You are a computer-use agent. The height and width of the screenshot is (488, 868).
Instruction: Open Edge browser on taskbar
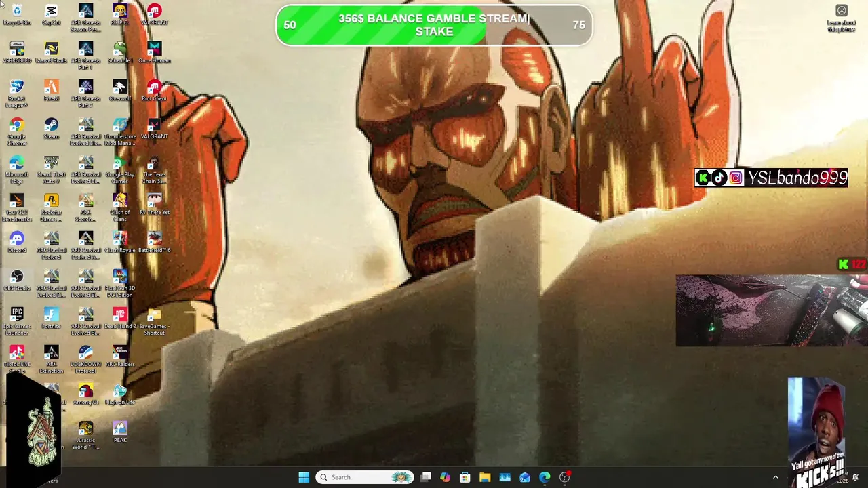click(x=545, y=477)
